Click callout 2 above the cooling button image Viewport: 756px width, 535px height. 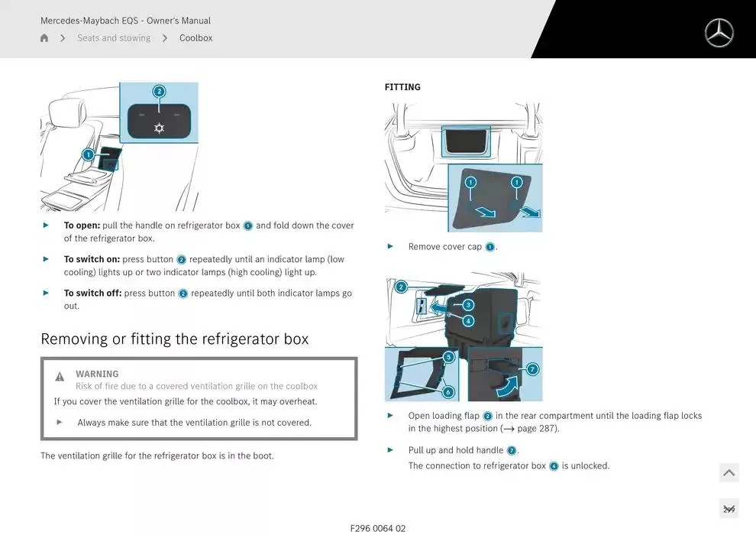click(x=159, y=92)
